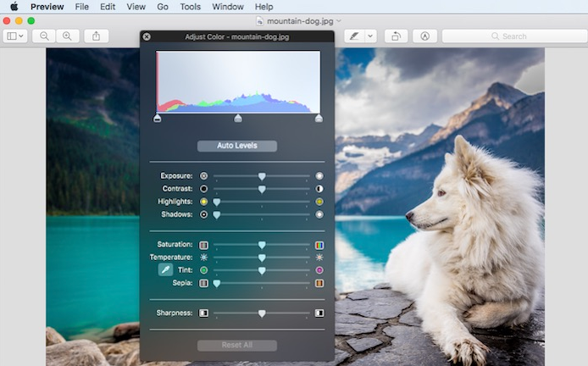Open the Go menu

pos(163,7)
